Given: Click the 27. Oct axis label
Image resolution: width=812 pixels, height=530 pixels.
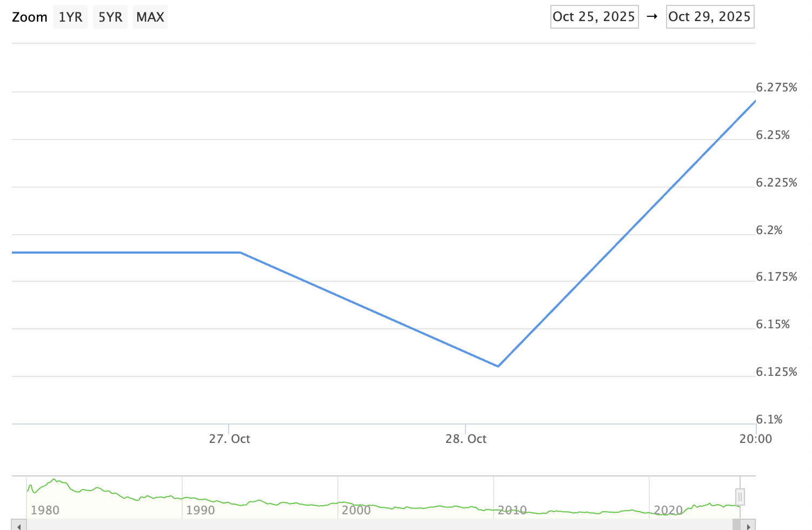Looking at the screenshot, I should pos(230,439).
